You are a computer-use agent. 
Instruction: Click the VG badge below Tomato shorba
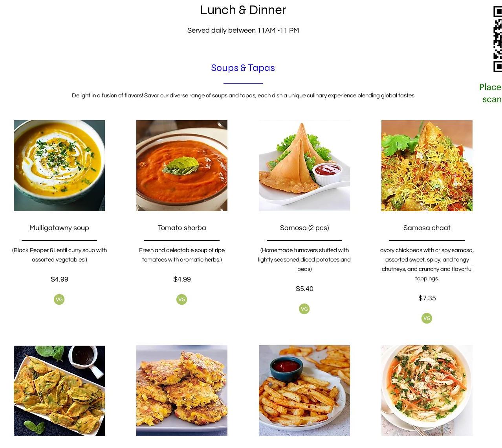click(181, 300)
